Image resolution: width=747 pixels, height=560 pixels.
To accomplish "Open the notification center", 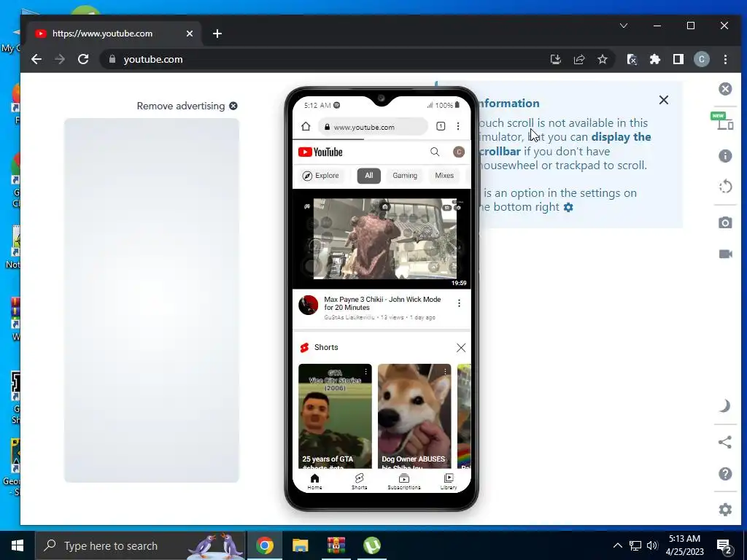I will coord(724,547).
